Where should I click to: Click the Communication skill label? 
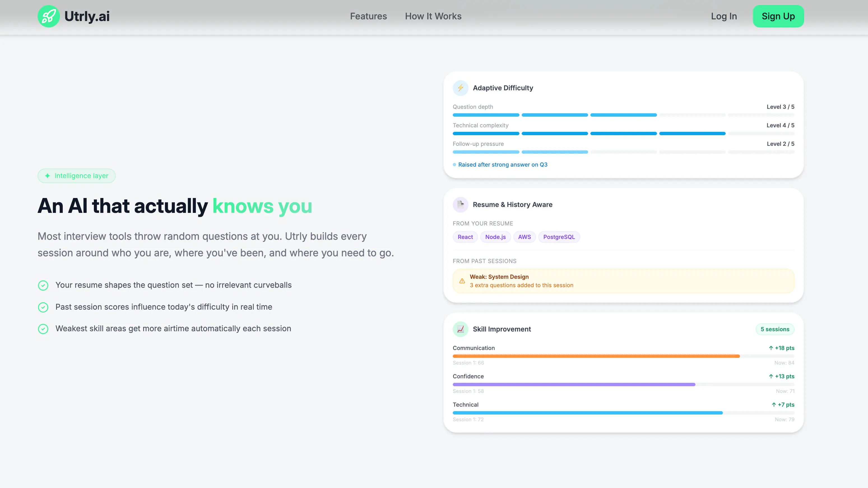tap(474, 348)
